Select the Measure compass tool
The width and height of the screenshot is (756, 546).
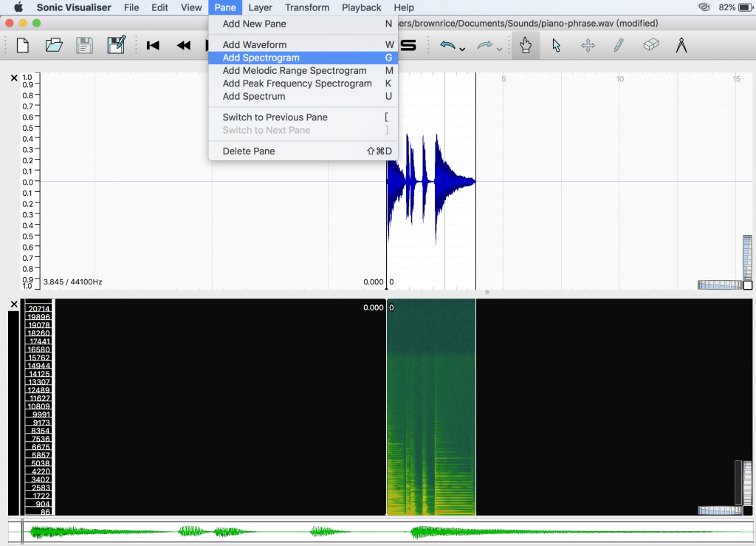pyautogui.click(x=681, y=45)
